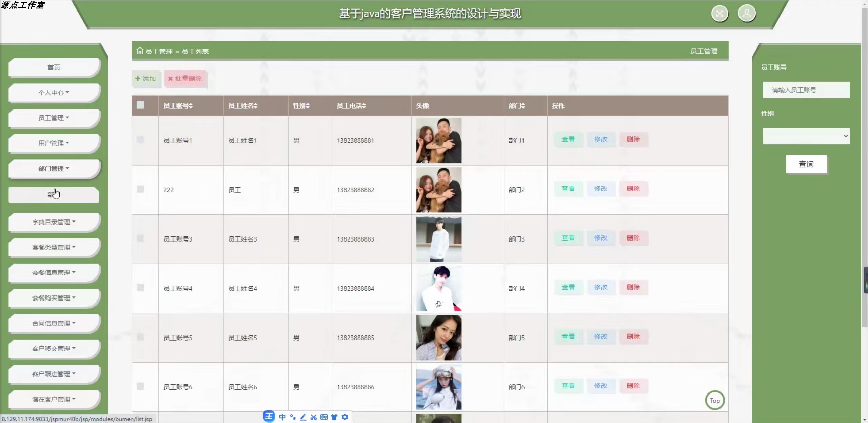The height and width of the screenshot is (423, 868).
Task: Toggle the select-all checkbox in the table header
Action: tap(140, 105)
